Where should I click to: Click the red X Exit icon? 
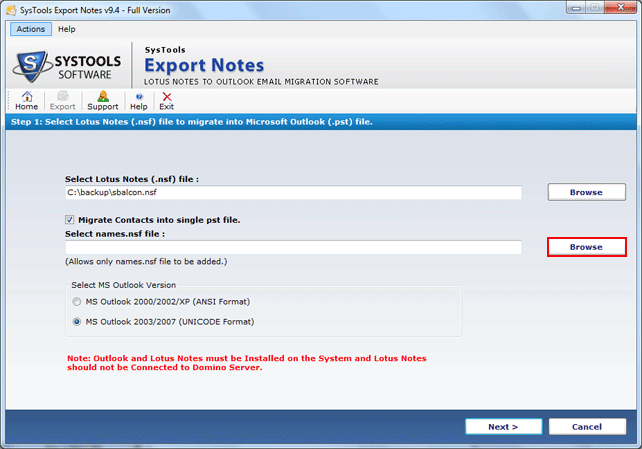click(167, 101)
